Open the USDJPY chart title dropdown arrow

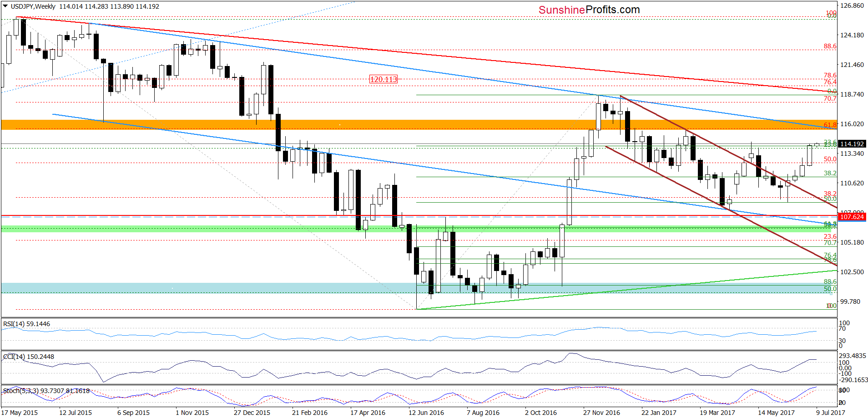[5, 6]
